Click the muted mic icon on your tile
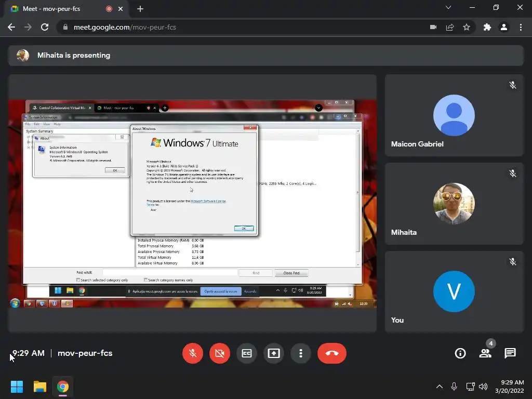This screenshot has height=399, width=532. tap(513, 262)
